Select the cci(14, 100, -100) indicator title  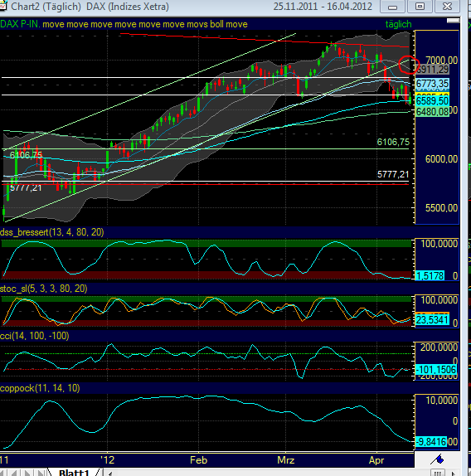(x=34, y=336)
